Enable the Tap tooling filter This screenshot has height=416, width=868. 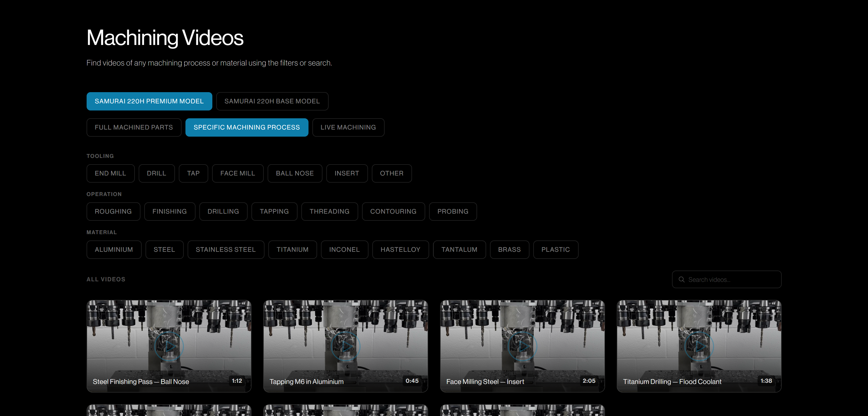tap(194, 173)
